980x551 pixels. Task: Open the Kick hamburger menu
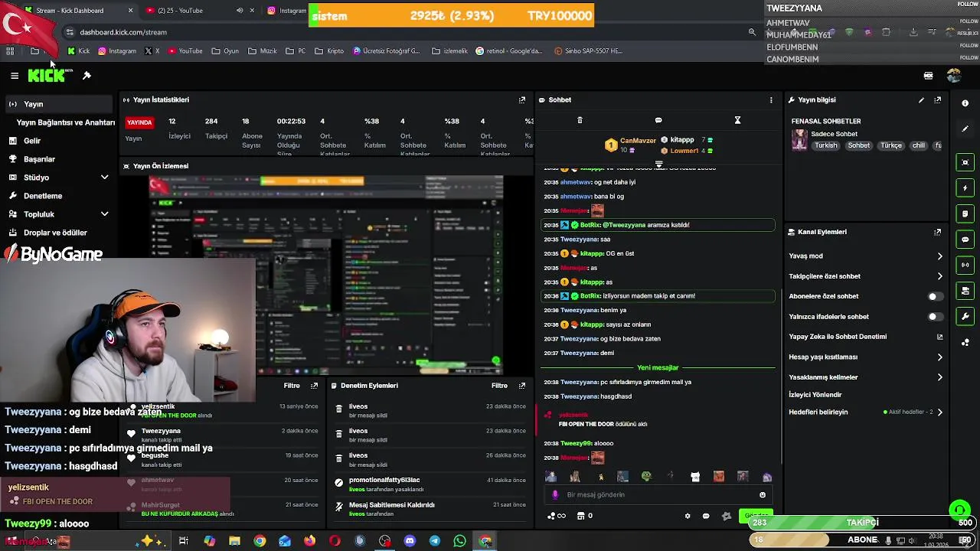tap(15, 76)
